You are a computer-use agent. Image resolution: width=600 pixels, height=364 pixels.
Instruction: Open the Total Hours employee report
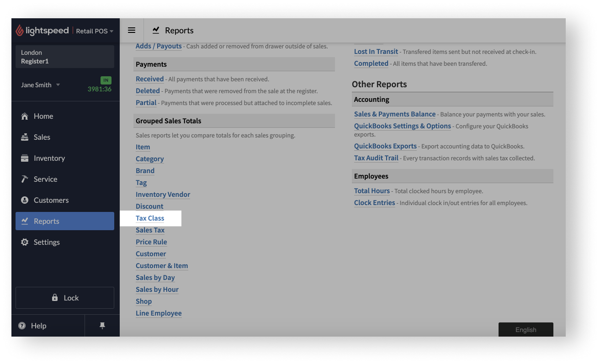pyautogui.click(x=372, y=191)
